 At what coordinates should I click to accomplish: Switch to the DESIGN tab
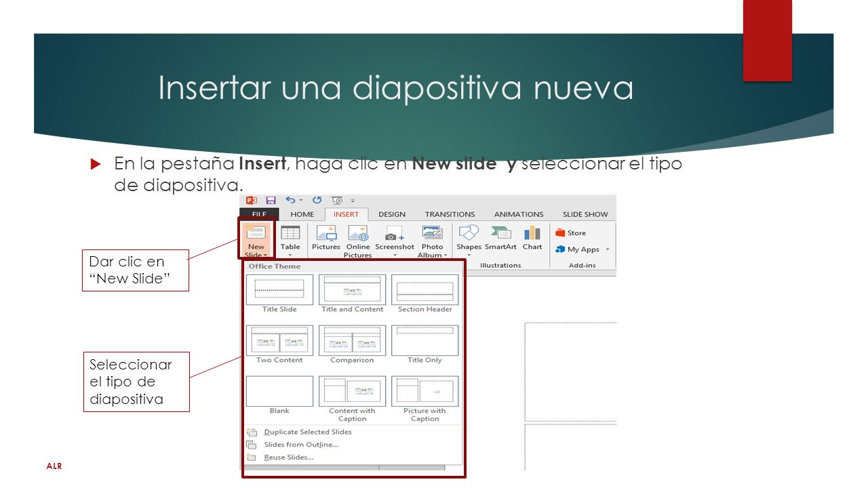(392, 214)
